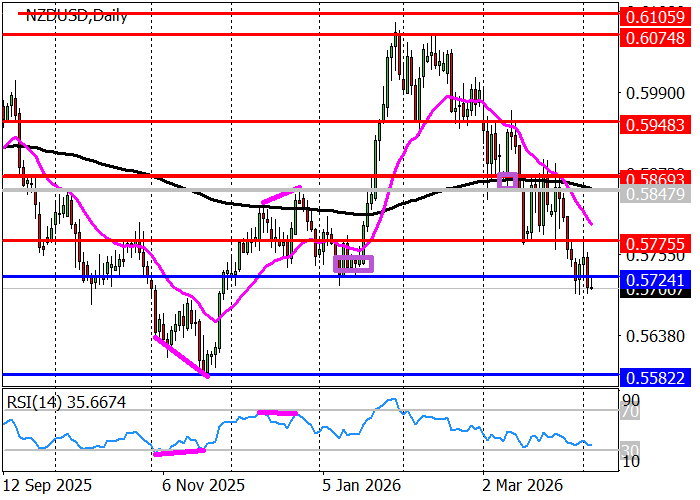Select the 0.61059 red price label
The image size is (700, 500).
(653, 17)
